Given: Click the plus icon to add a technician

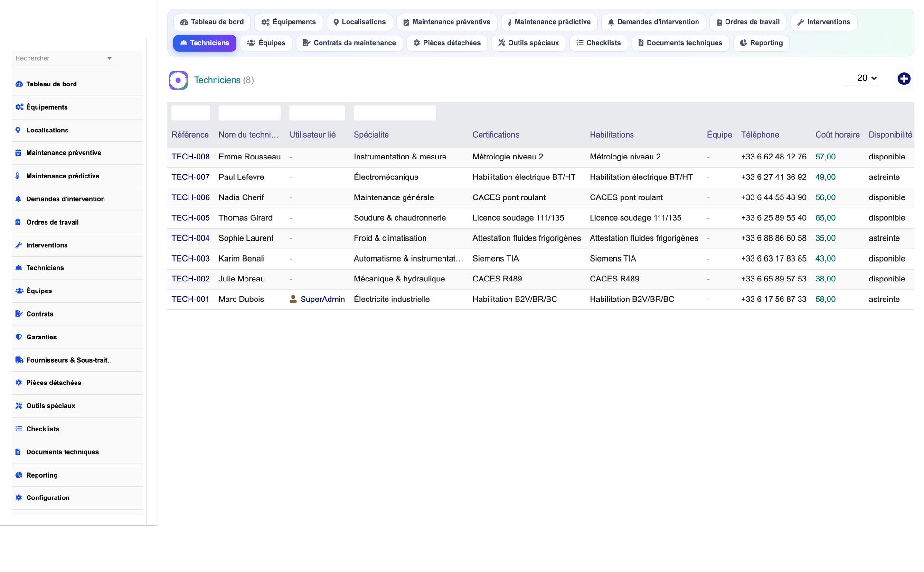Looking at the screenshot, I should [x=904, y=79].
